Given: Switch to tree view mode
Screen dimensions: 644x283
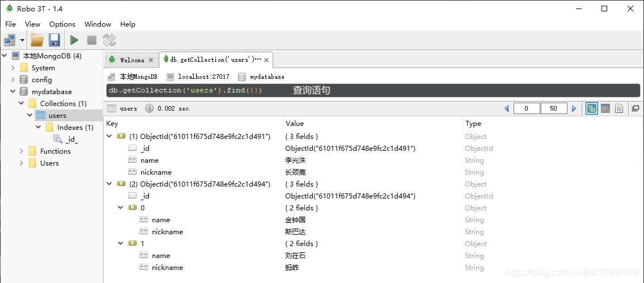Looking at the screenshot, I should [592, 108].
